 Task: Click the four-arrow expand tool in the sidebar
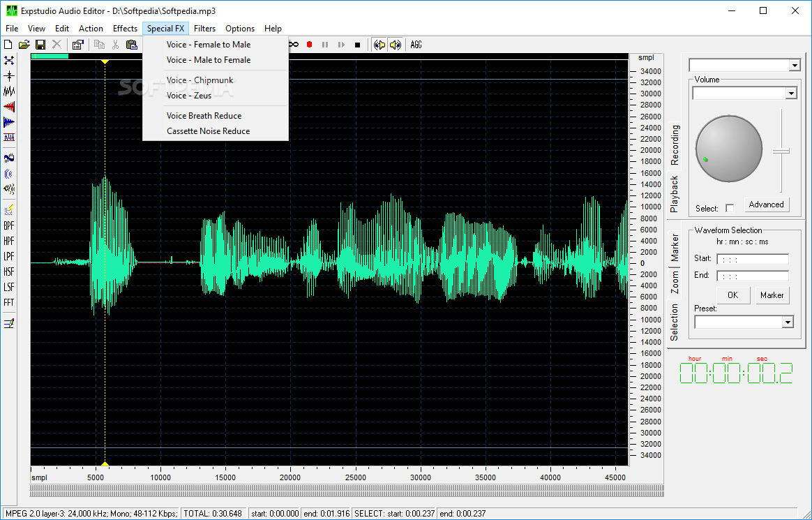point(9,61)
